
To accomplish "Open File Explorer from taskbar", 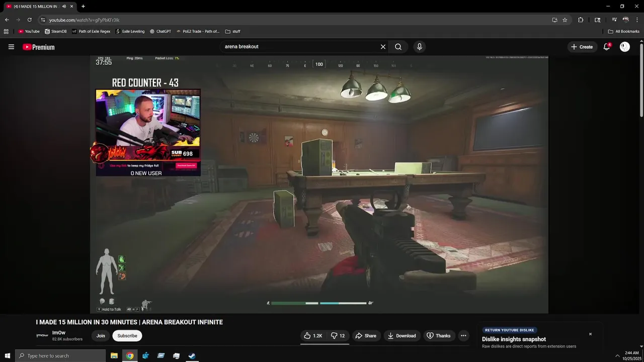I will point(114,355).
